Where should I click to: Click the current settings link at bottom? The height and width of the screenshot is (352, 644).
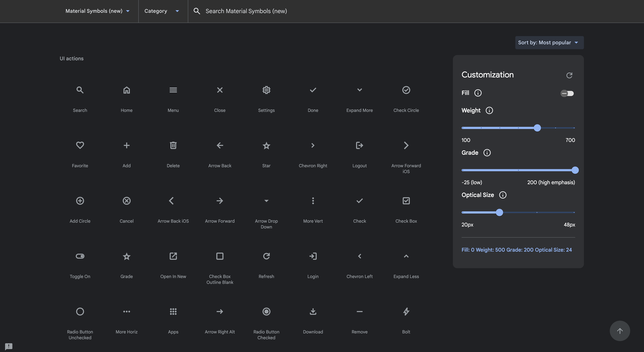(516, 250)
